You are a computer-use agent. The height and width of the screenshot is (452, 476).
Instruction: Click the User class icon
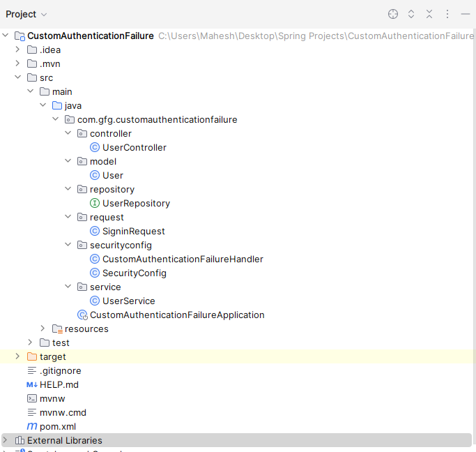(95, 175)
